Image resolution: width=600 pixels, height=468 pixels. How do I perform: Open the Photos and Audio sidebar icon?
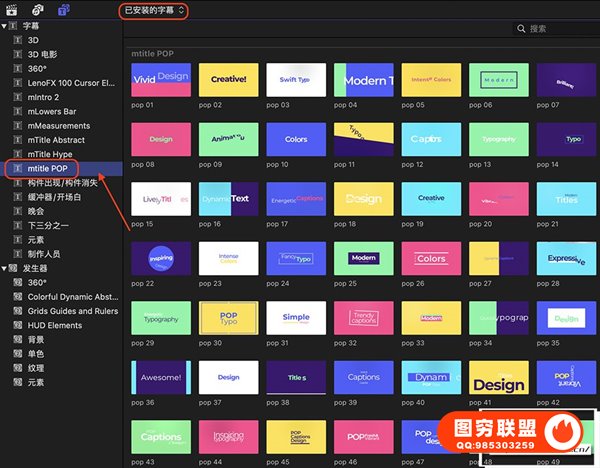pos(39,10)
